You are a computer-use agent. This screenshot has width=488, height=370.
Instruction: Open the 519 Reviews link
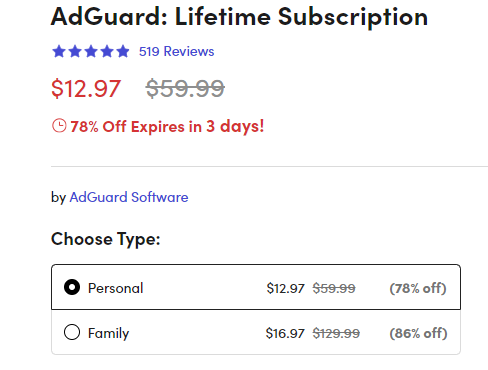click(176, 51)
